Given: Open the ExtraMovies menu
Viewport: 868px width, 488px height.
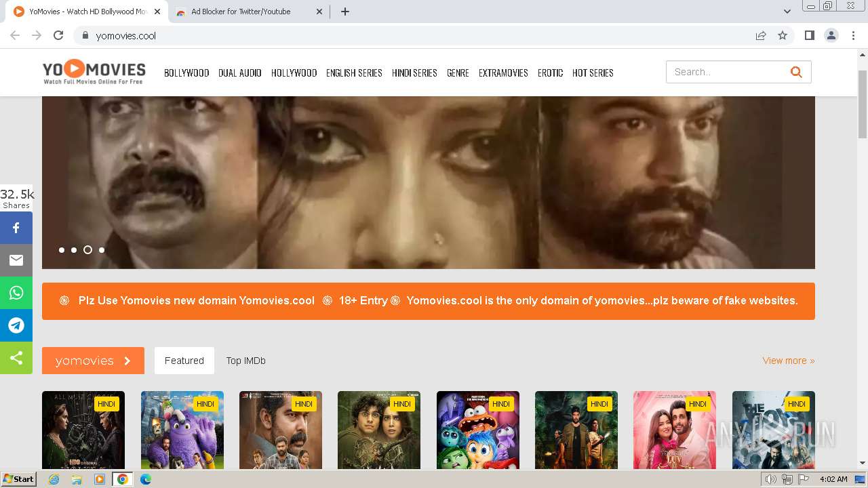Looking at the screenshot, I should click(503, 73).
